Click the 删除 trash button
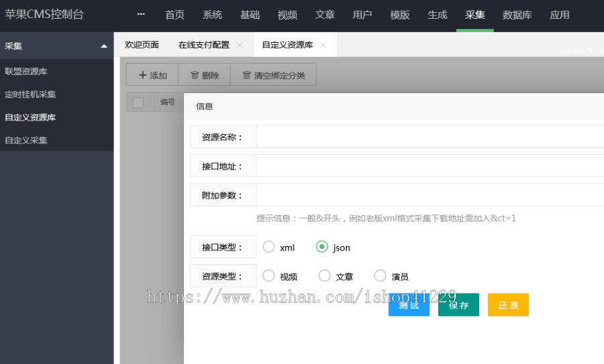 [205, 74]
